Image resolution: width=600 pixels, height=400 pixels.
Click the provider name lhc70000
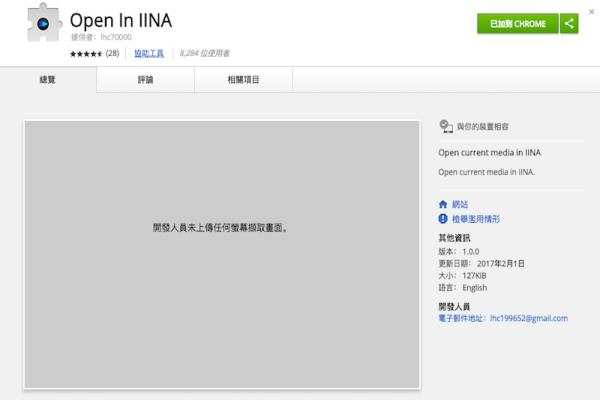(x=116, y=37)
